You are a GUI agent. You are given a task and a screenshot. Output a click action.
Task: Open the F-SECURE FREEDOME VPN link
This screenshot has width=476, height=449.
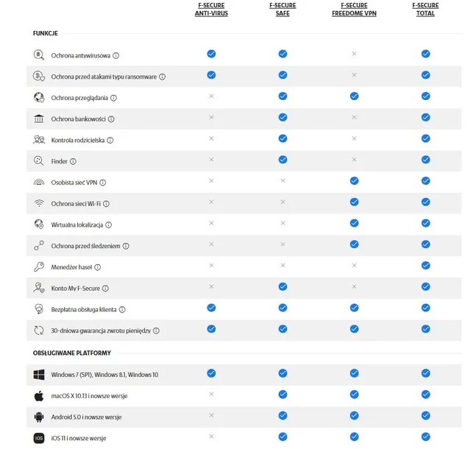[x=354, y=10]
